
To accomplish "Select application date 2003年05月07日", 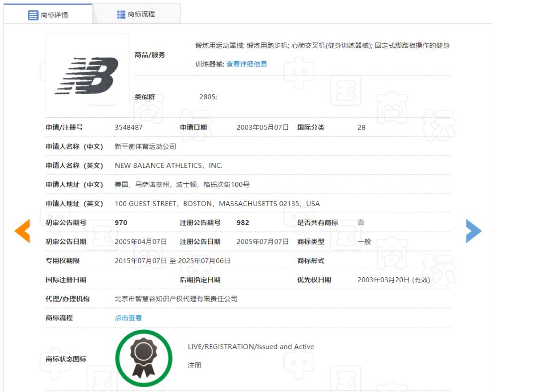I will (x=263, y=127).
